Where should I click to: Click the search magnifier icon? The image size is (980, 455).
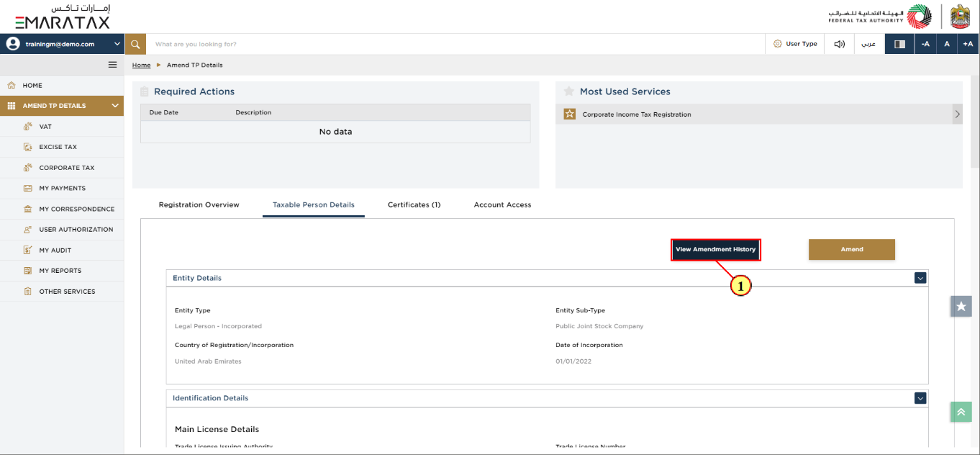pos(135,44)
